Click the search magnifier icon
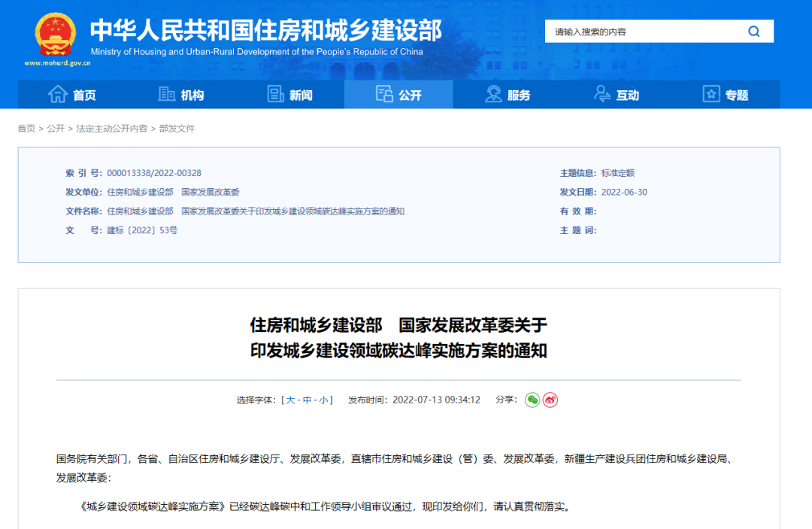The image size is (812, 529). pyautogui.click(x=754, y=32)
